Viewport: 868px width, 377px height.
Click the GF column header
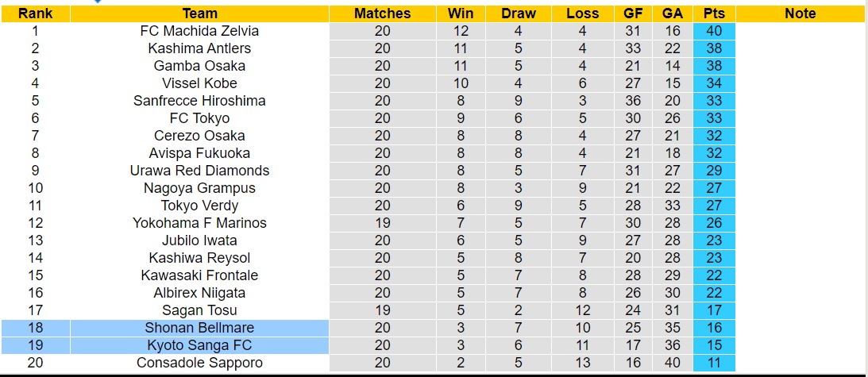point(633,13)
